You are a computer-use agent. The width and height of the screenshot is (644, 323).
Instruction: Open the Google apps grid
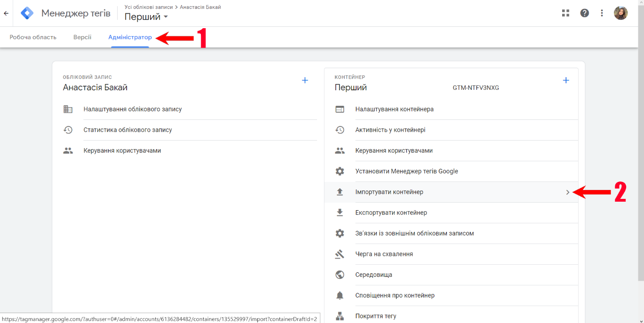[x=566, y=13]
